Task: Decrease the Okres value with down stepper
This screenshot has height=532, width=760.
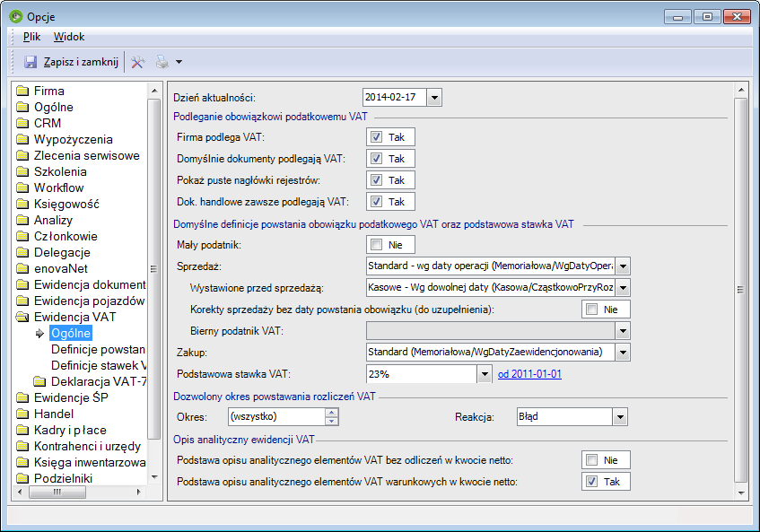Action: click(x=331, y=421)
